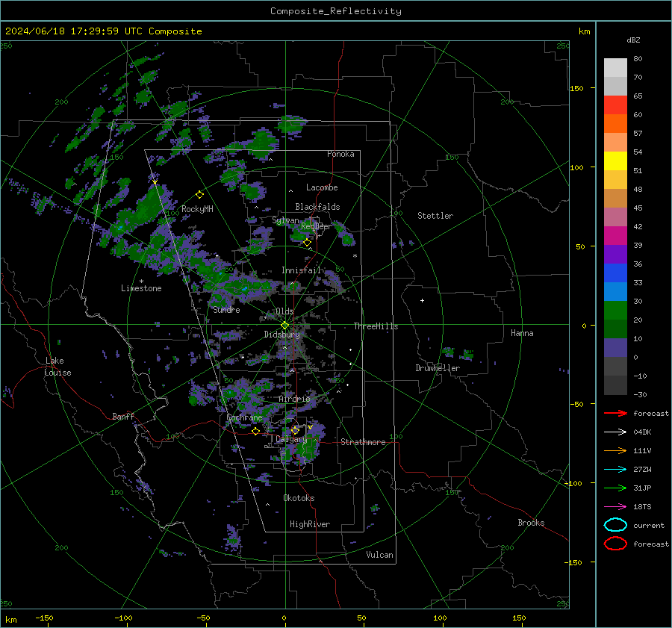672x628 pixels.
Task: Click the Hanna city label
Action: [522, 333]
